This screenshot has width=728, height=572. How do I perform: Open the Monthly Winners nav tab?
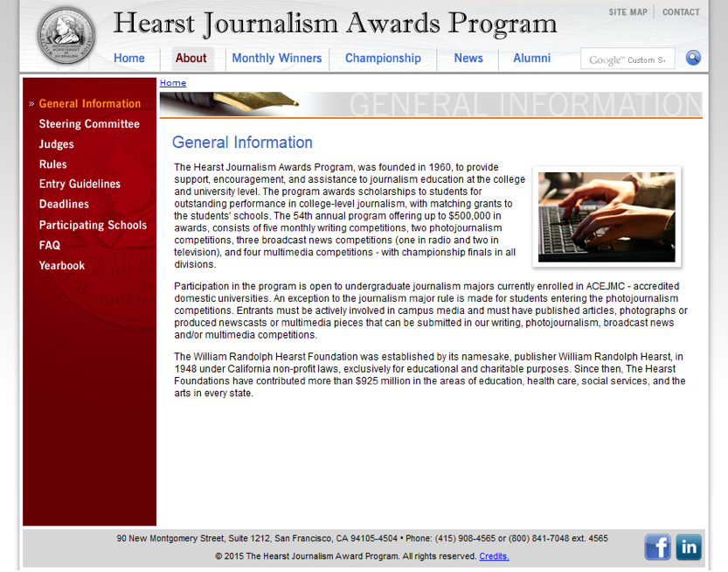point(277,58)
